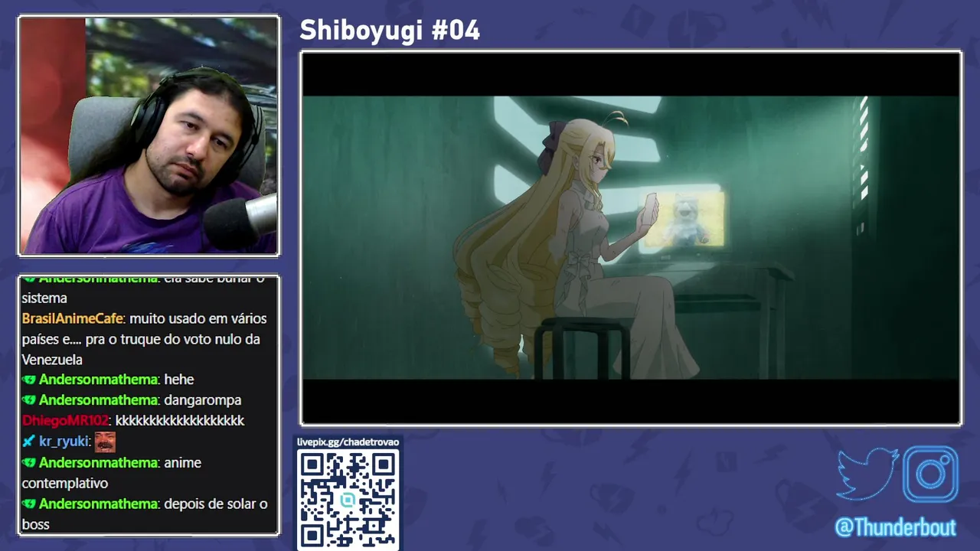Click the livepix.gg/chadetrovao label
This screenshot has width=980, height=551.
[x=348, y=442]
